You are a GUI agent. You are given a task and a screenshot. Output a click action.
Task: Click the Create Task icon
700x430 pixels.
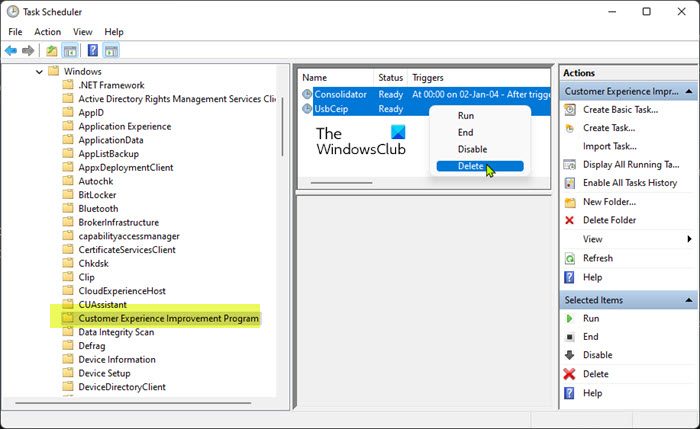(x=570, y=128)
